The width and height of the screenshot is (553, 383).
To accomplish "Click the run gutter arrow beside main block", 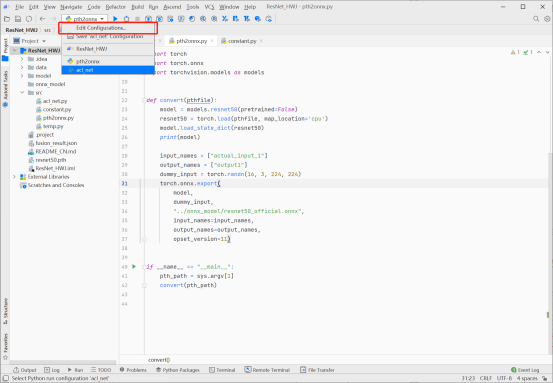I will click(134, 267).
